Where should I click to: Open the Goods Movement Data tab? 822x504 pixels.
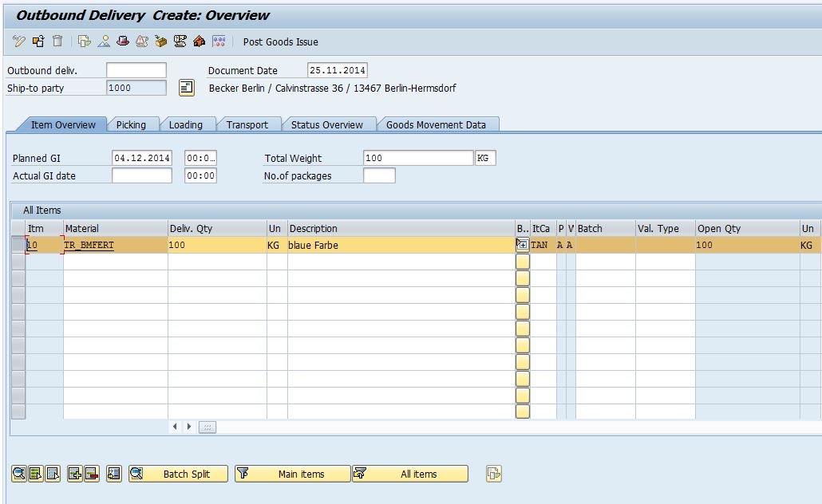pyautogui.click(x=437, y=124)
